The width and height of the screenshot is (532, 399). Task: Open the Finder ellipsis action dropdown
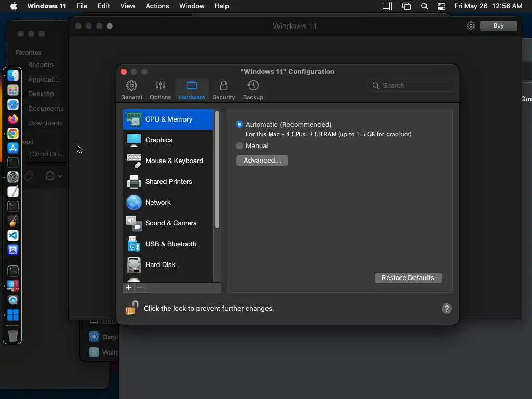point(54,176)
